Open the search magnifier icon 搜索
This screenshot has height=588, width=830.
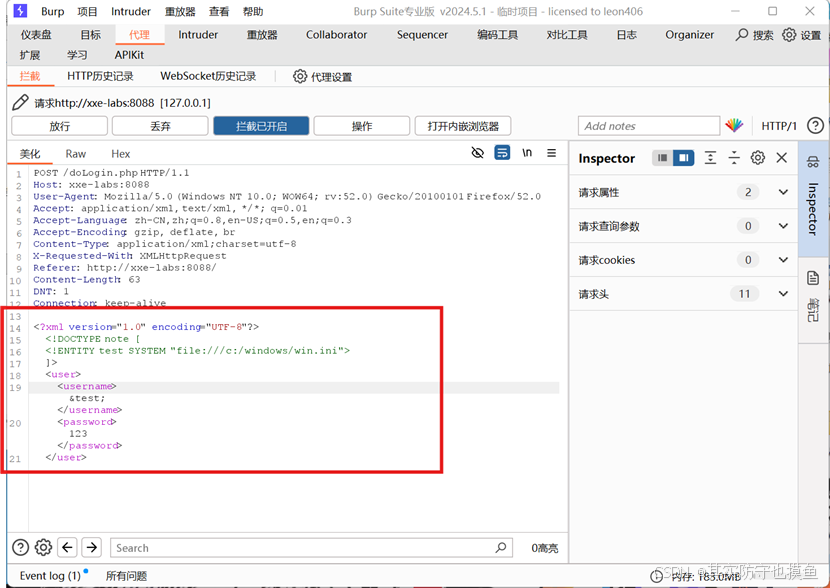(x=742, y=35)
